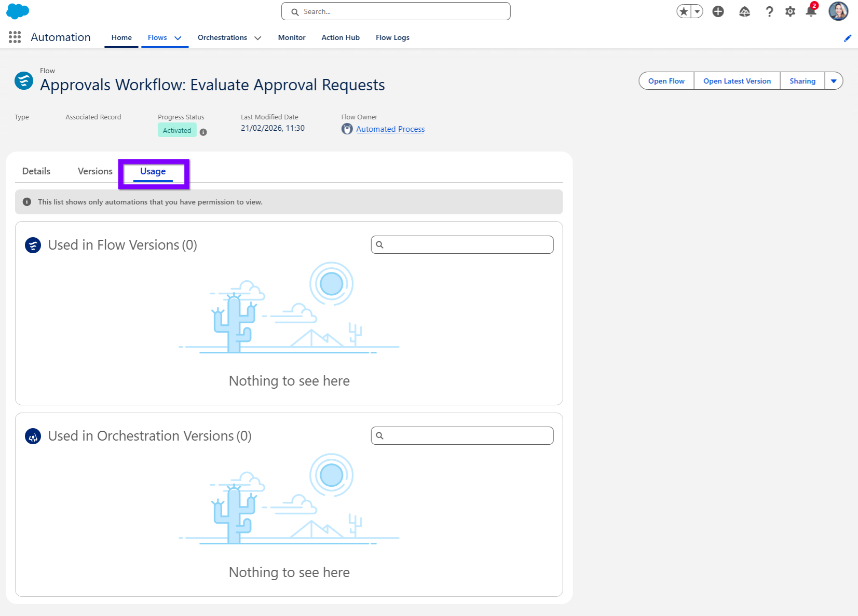Expand the Orchestrations navigation chevron

257,38
